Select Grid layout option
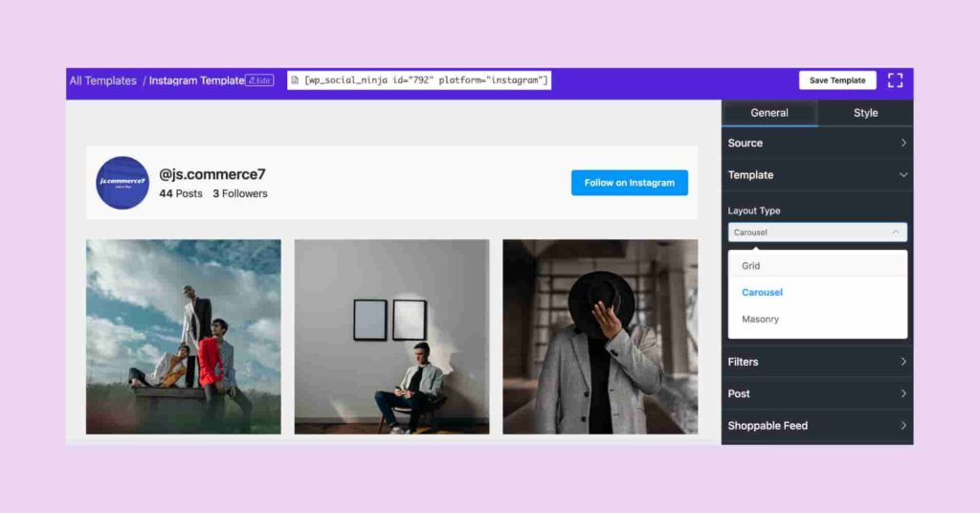The image size is (980, 513). pyautogui.click(x=751, y=266)
